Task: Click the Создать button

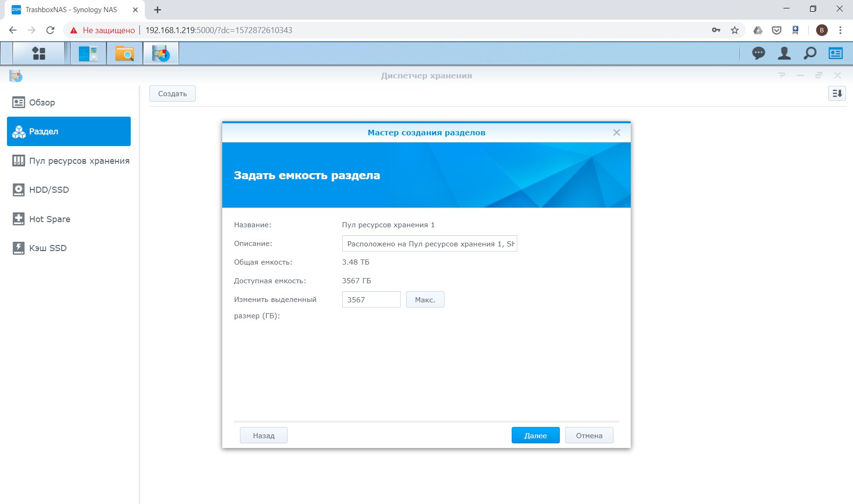Action: click(172, 93)
